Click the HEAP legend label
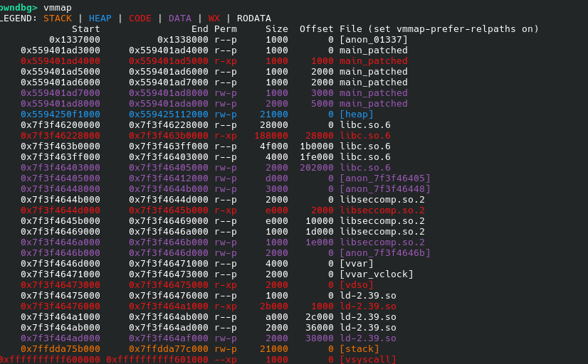The height and width of the screenshot is (364, 588). coord(100,18)
